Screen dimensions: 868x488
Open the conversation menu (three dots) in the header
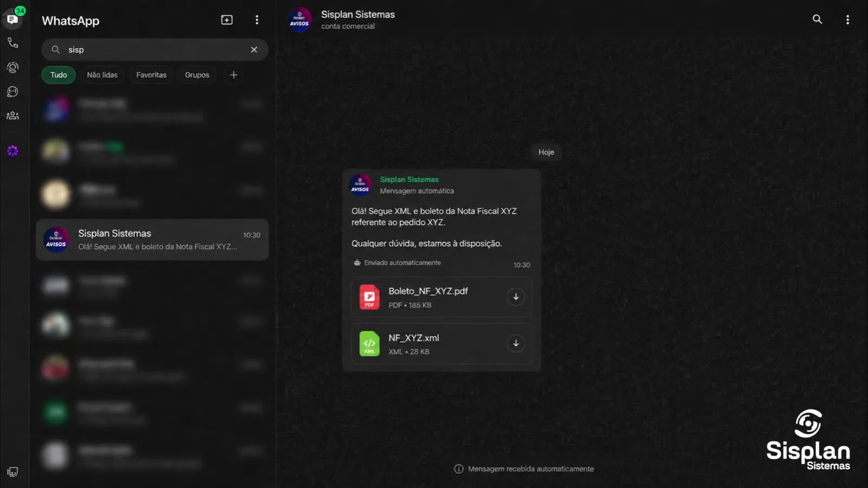click(847, 20)
